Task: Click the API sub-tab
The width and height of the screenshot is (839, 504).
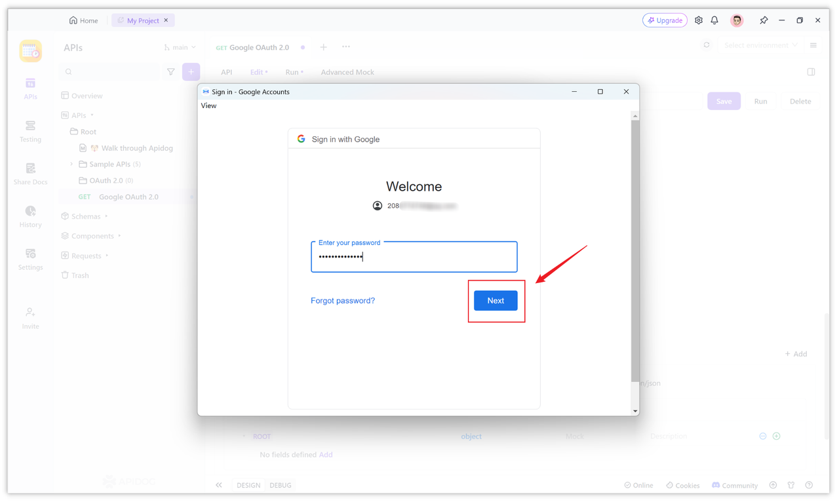Action: tap(227, 72)
